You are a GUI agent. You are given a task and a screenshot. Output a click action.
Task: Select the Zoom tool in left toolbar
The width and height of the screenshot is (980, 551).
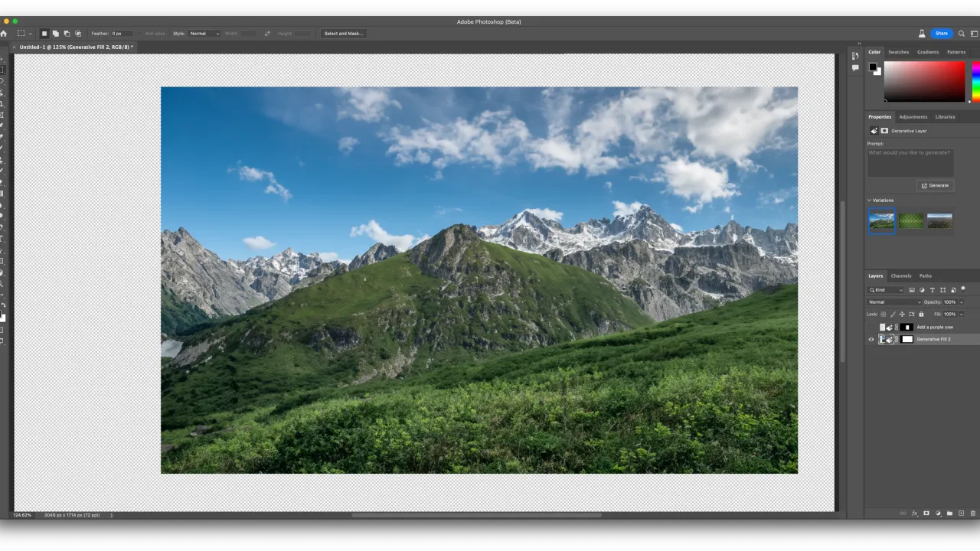point(2,284)
